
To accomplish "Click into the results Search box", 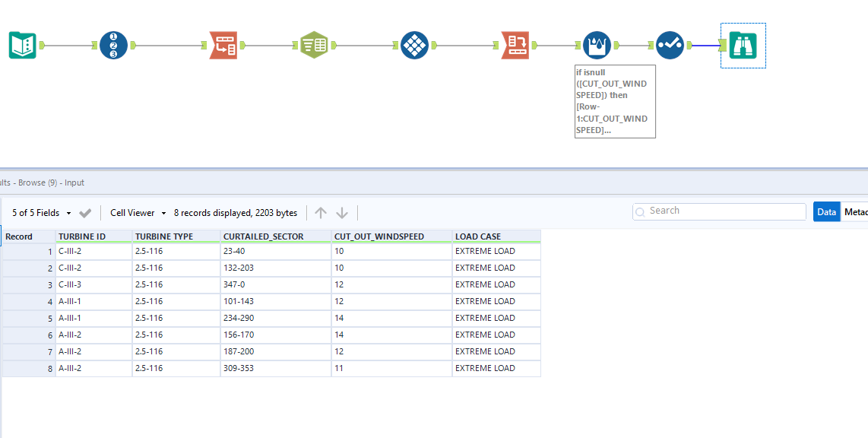I will [x=718, y=211].
